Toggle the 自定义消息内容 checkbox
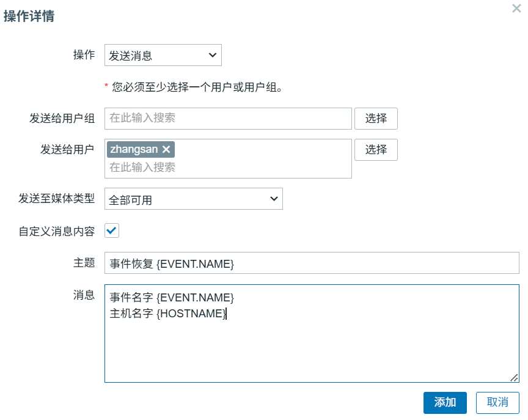Screen dimensions: 528x420 [112, 230]
